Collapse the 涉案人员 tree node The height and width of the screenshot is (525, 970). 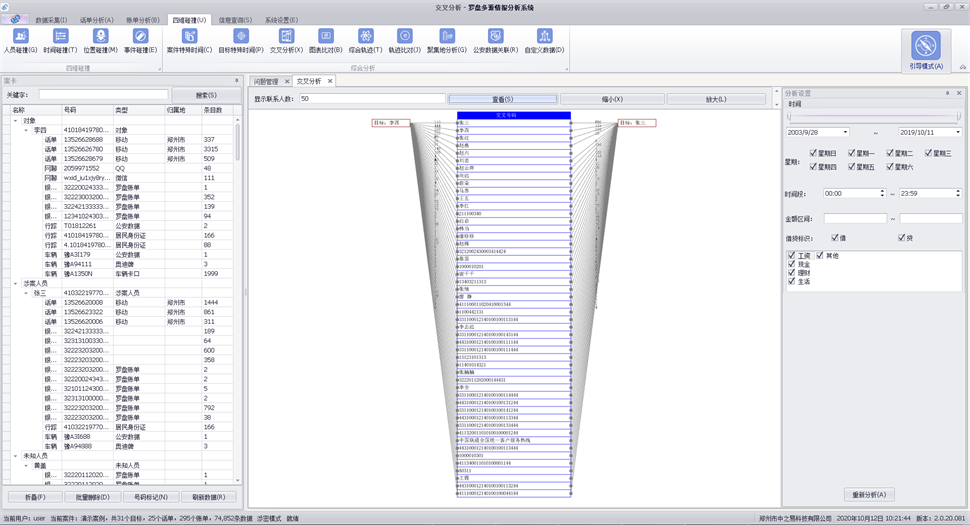tap(15, 283)
